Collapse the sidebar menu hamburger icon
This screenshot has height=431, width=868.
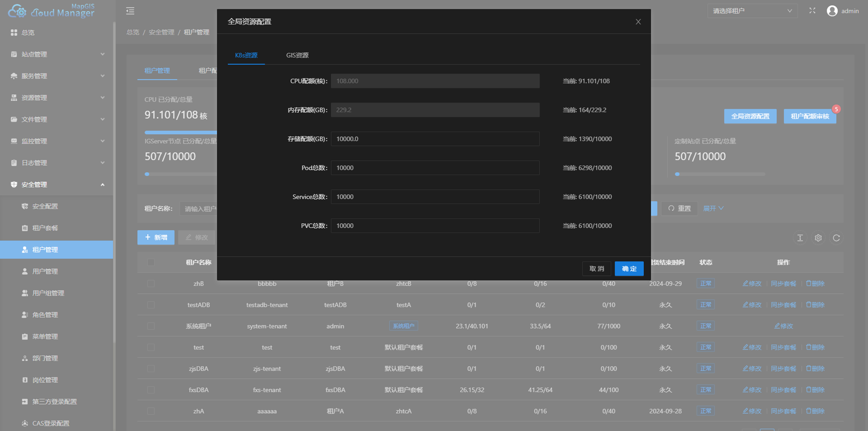click(130, 11)
